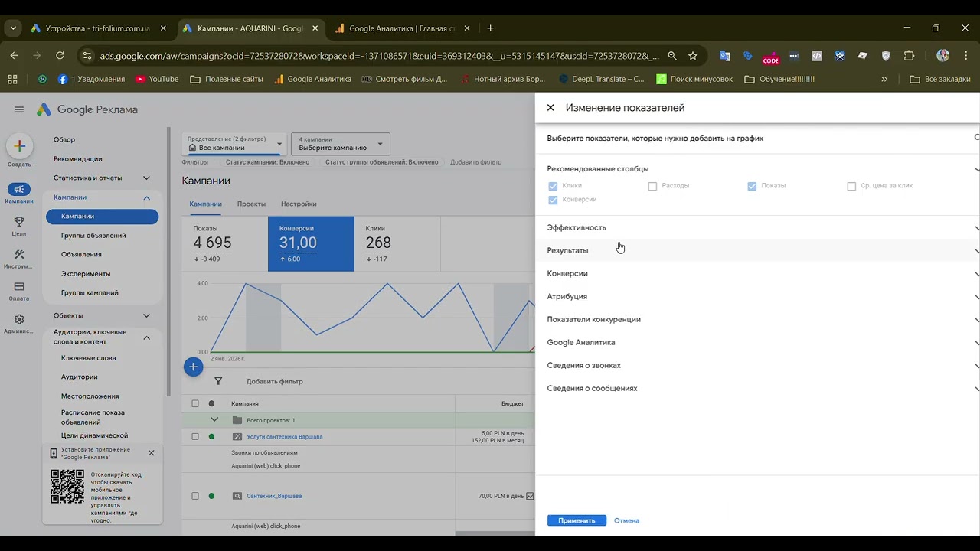Toggle the Показы checkbox
Image resolution: width=980 pixels, height=551 pixels.
[752, 186]
